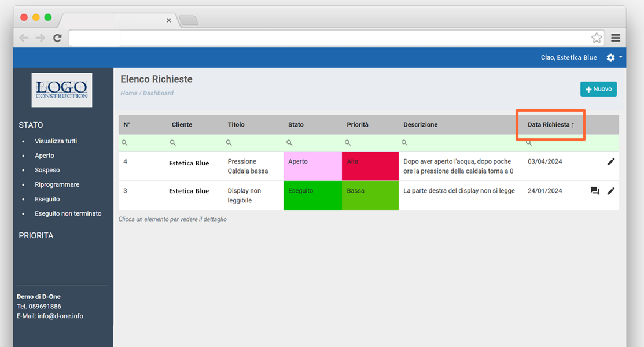This screenshot has height=347, width=644.
Task: Open the settings gear menu
Action: pyautogui.click(x=611, y=58)
